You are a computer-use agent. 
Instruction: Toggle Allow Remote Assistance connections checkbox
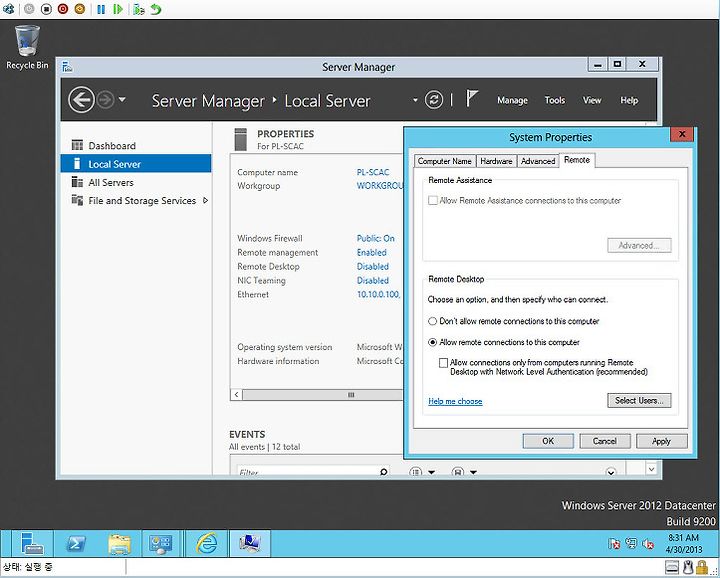(433, 201)
